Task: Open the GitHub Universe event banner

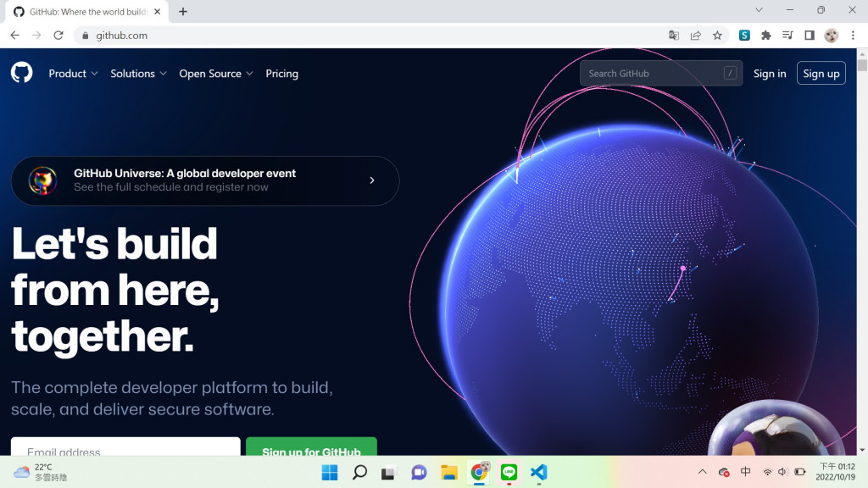Action: (x=205, y=180)
